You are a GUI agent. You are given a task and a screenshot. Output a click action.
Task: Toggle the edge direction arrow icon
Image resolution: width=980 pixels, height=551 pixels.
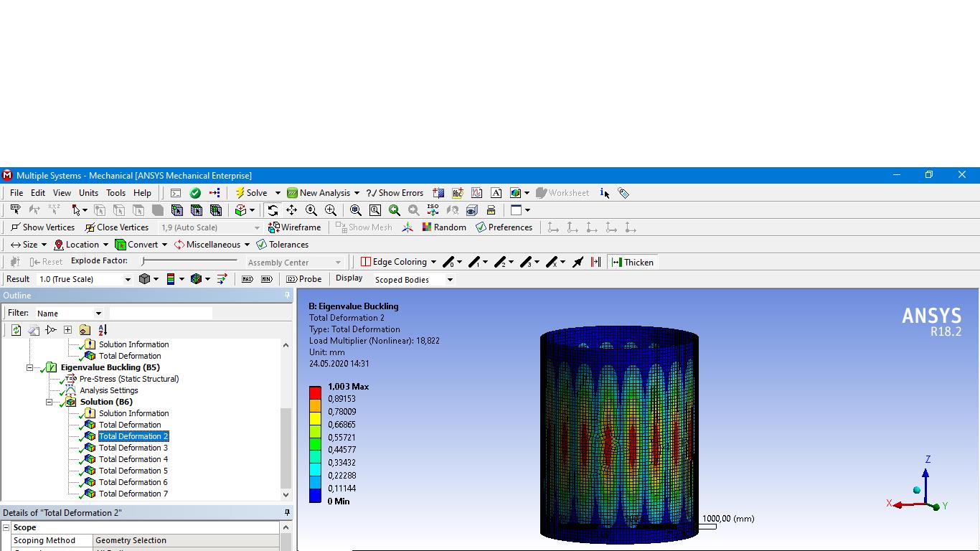(x=578, y=262)
